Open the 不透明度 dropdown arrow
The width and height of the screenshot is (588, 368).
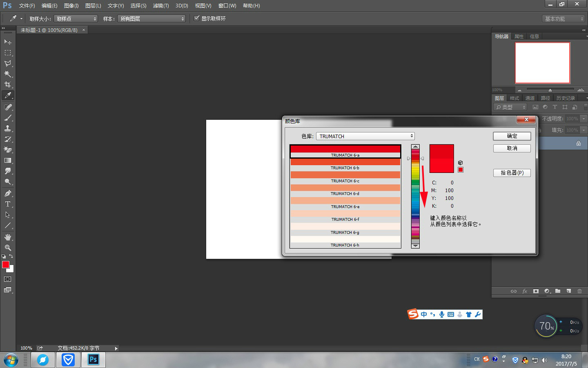point(584,119)
